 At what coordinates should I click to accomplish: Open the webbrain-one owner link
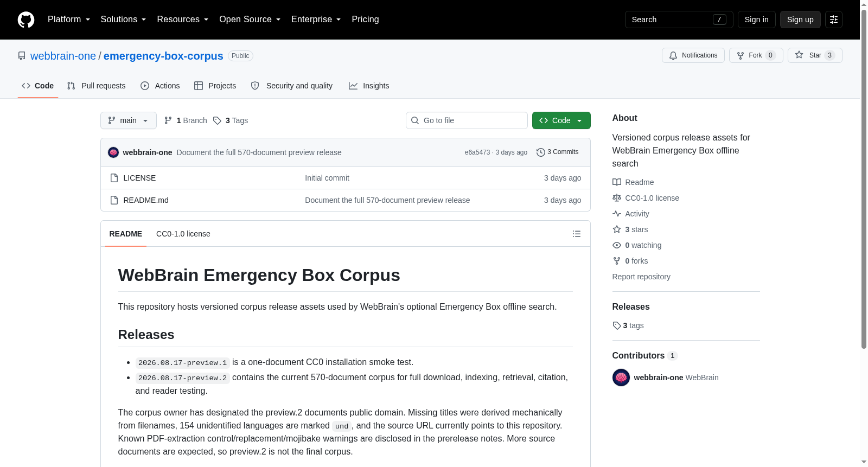[63, 56]
